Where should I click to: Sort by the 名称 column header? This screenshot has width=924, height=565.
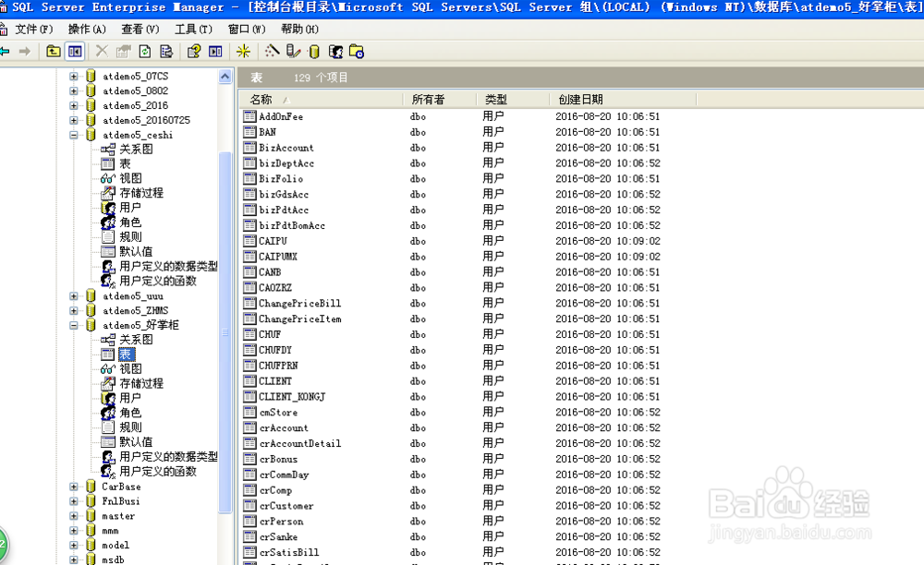point(322,100)
